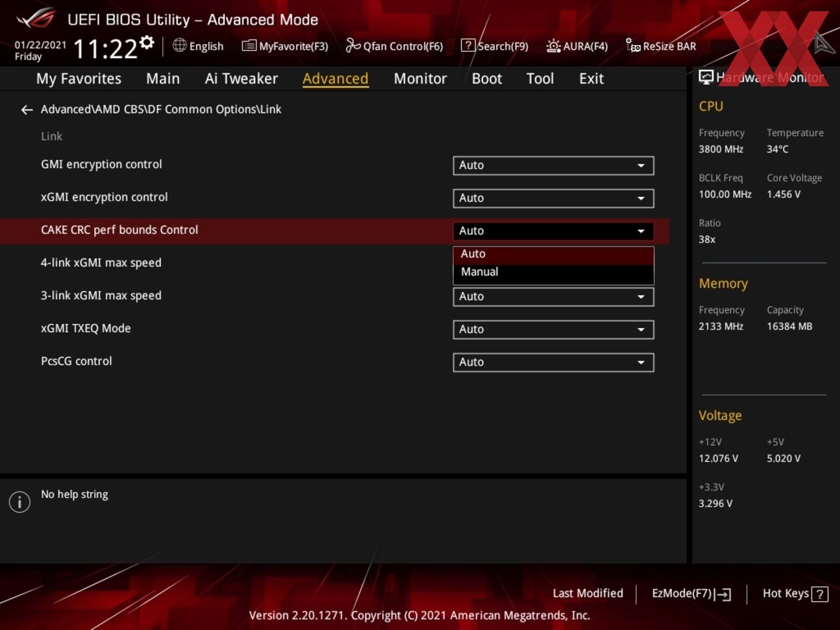Click the ReSize BAR icon
This screenshot has height=630, width=840.
[633, 45]
